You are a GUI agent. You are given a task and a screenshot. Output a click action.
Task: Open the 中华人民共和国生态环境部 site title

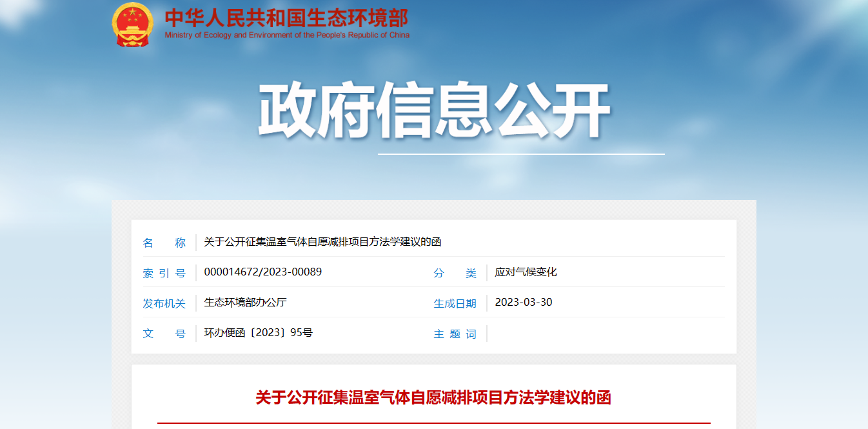pyautogui.click(x=286, y=17)
